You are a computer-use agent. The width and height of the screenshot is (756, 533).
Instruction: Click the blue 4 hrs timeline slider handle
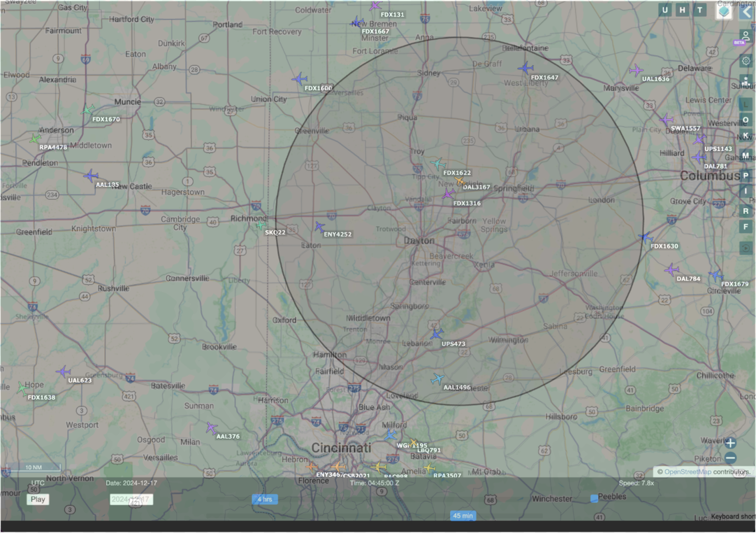pos(264,499)
